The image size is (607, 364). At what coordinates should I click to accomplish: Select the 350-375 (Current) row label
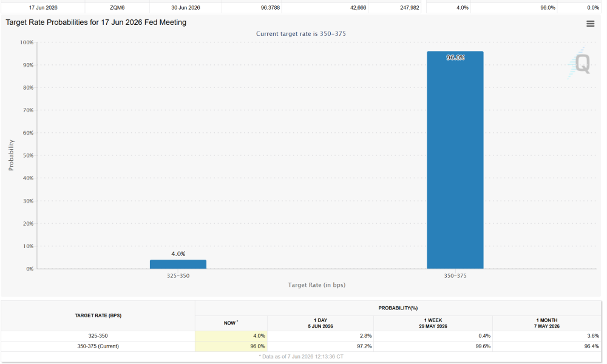98,346
